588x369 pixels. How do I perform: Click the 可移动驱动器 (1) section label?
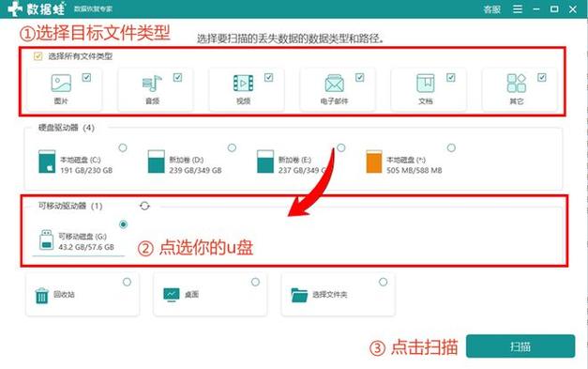70,206
